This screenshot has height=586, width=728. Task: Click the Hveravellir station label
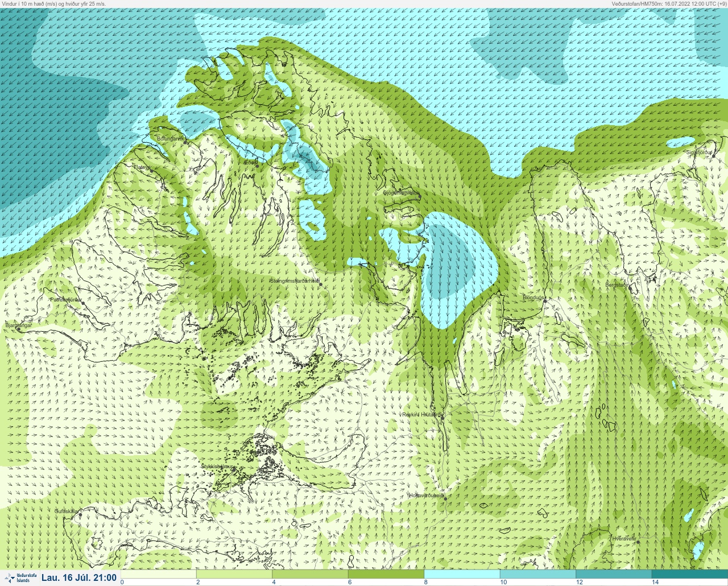tap(623, 538)
